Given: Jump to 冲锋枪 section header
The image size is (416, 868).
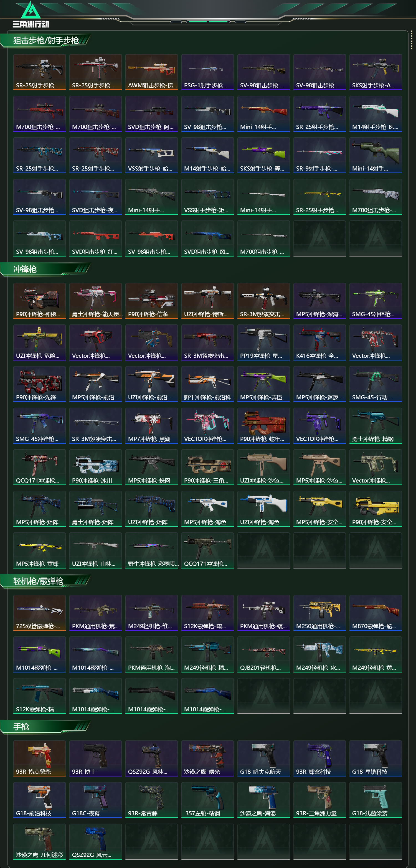Looking at the screenshot, I should tap(25, 269).
